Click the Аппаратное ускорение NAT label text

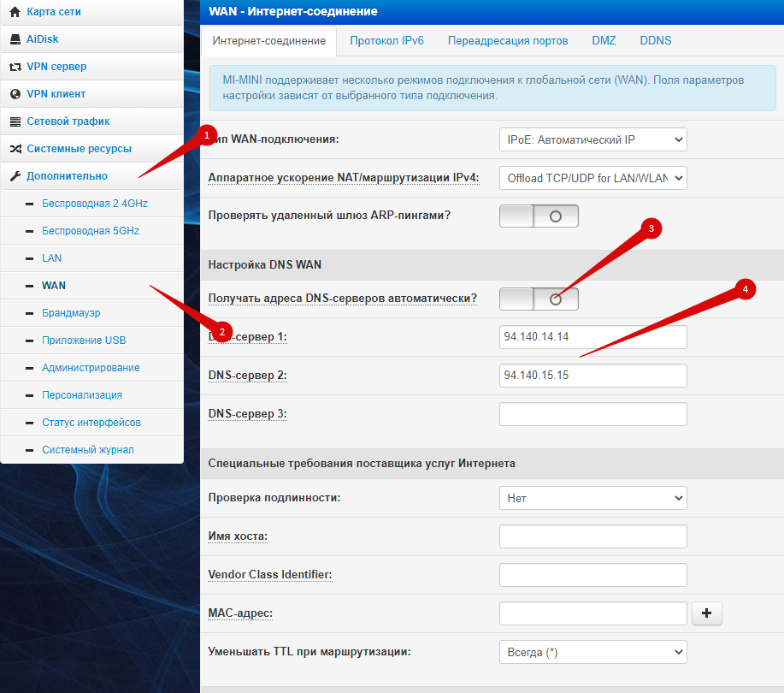[x=344, y=178]
